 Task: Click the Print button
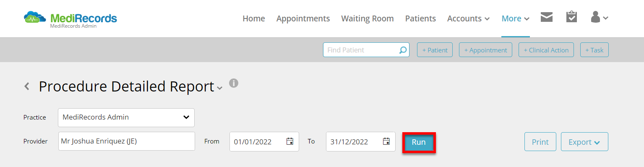pos(540,142)
